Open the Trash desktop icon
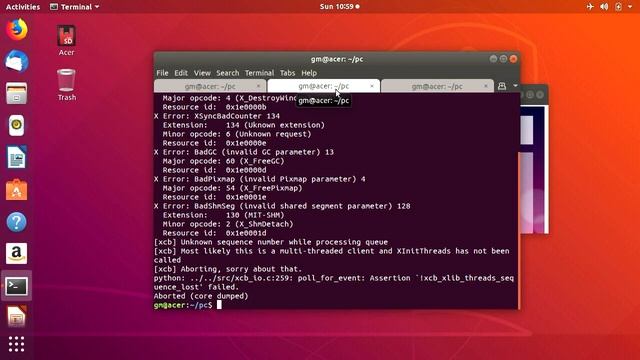This screenshot has height=360, width=640. tap(67, 85)
